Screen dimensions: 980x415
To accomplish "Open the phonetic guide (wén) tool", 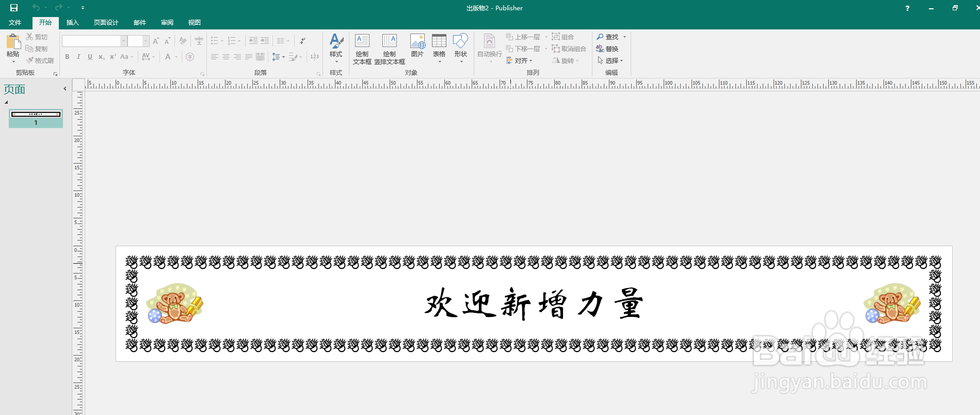I will pyautogui.click(x=199, y=41).
